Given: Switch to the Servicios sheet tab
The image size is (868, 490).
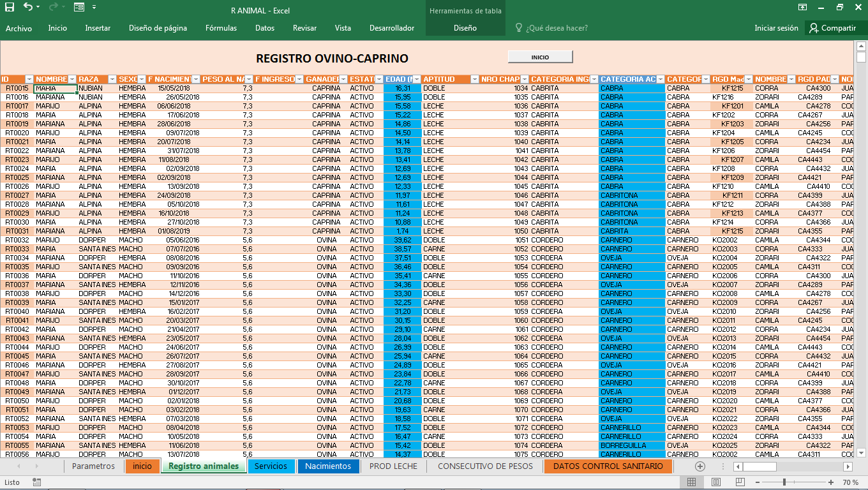Looking at the screenshot, I should 271,466.
